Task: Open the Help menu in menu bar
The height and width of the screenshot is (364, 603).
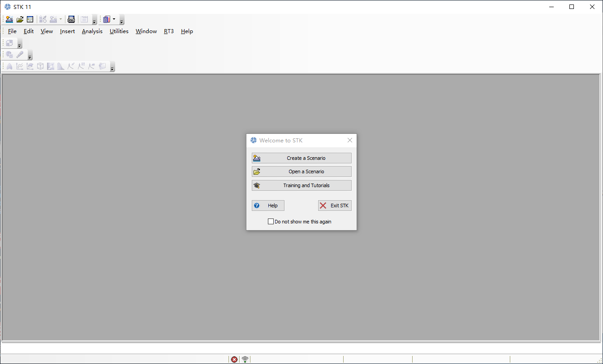Action: pos(187,31)
